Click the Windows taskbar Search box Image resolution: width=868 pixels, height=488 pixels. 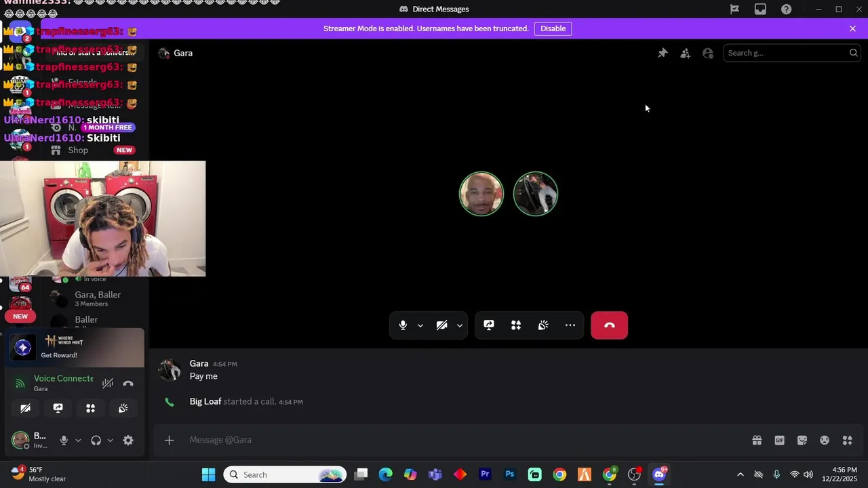285,474
